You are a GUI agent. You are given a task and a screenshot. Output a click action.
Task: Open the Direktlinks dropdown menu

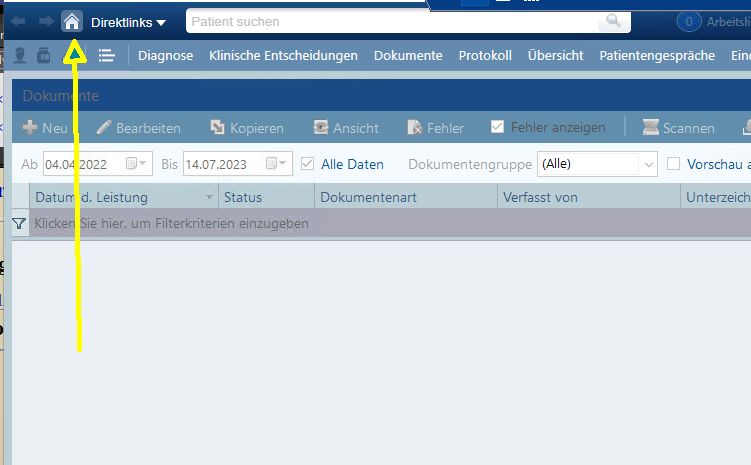pyautogui.click(x=128, y=22)
